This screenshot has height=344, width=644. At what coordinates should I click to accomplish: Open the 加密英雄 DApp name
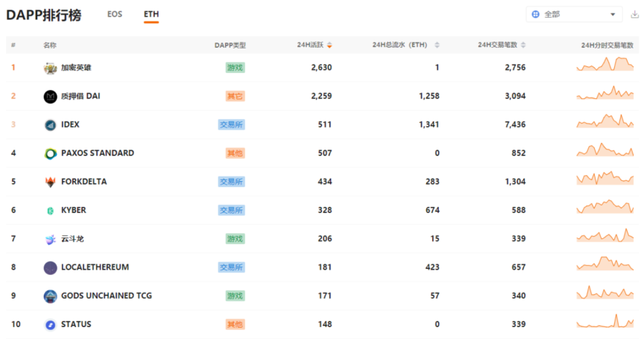(x=76, y=68)
